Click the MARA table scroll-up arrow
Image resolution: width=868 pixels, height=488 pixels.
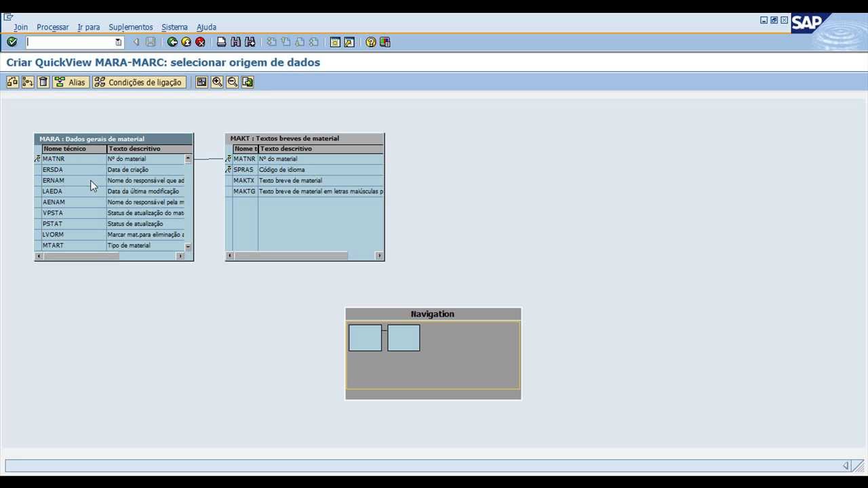188,159
